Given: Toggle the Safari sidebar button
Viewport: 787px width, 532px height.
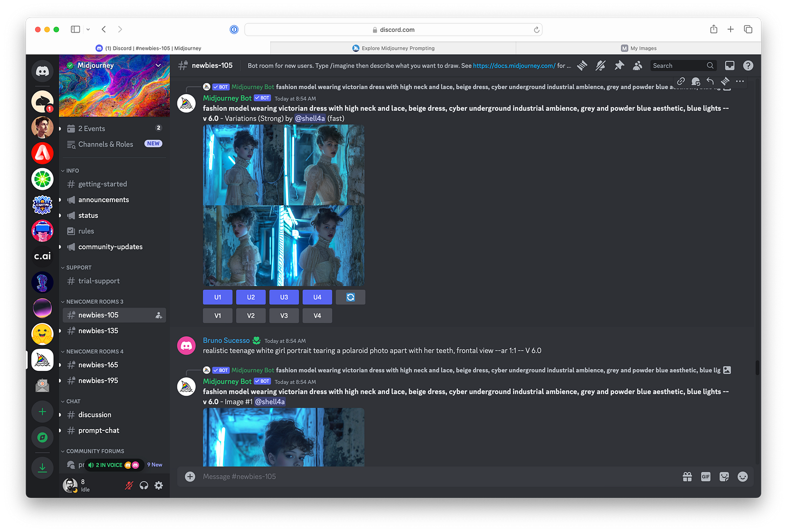Looking at the screenshot, I should pyautogui.click(x=76, y=29).
